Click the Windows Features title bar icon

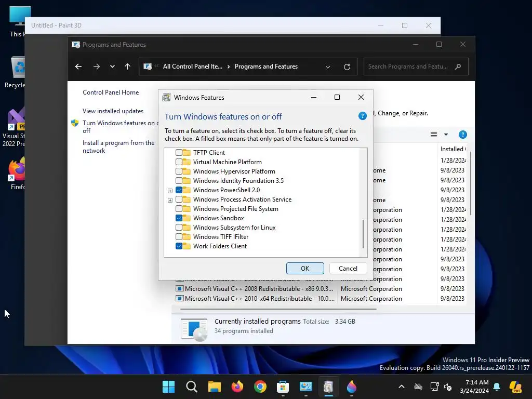click(167, 97)
